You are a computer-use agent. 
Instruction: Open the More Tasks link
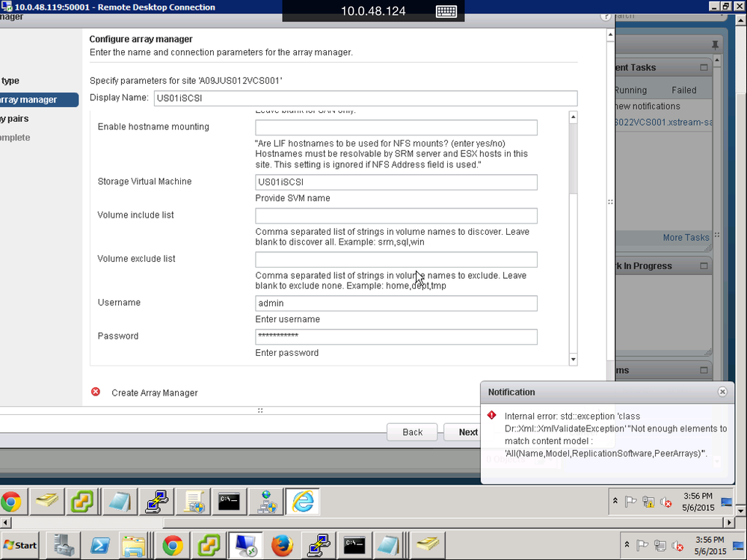[685, 238]
